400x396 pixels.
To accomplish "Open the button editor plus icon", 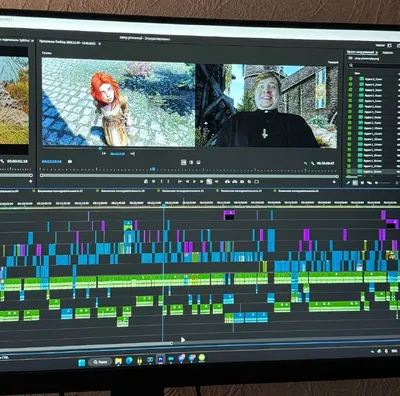I will (x=334, y=182).
